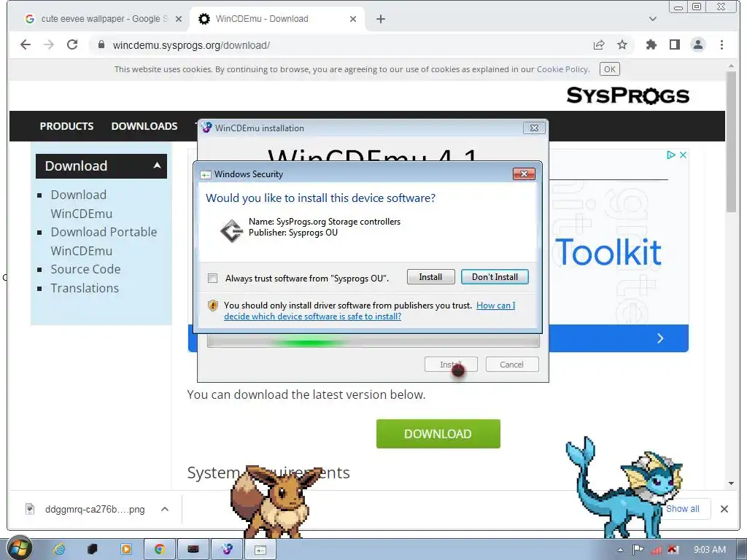The image size is (747, 560).
Task: Open the tab search dropdown chevron
Action: (653, 19)
